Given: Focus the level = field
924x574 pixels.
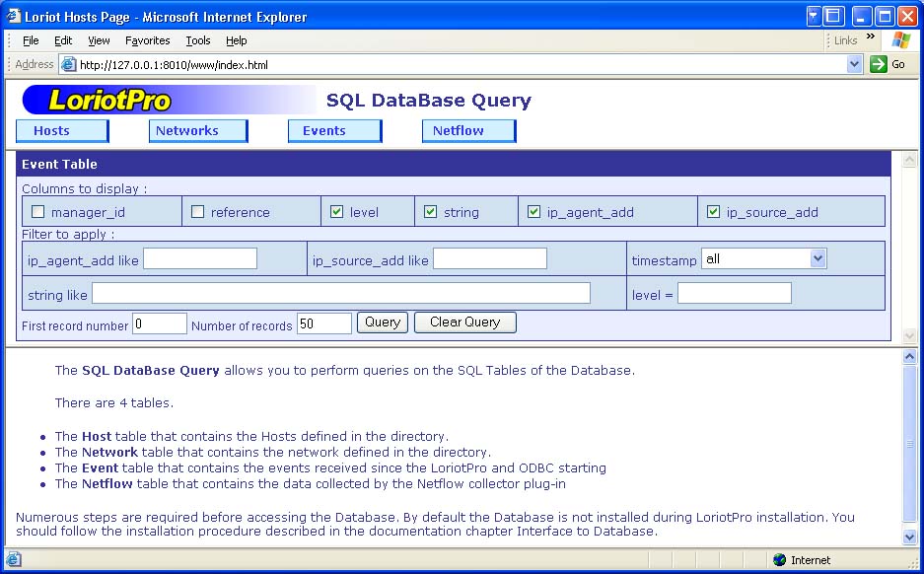Looking at the screenshot, I should 735,293.
